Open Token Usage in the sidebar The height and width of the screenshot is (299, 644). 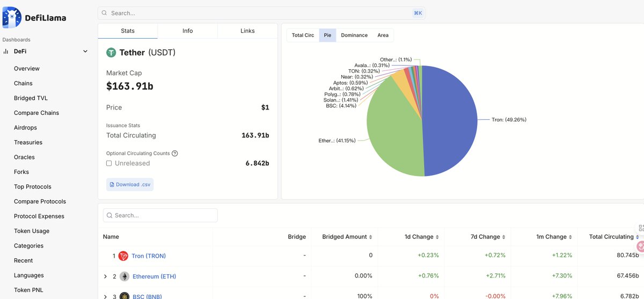32,231
